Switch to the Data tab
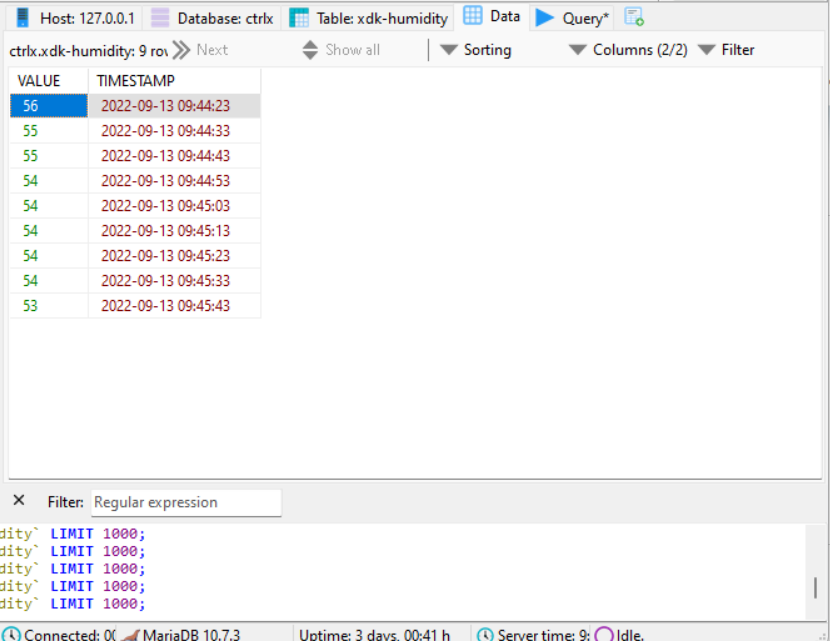The height and width of the screenshot is (641, 830). click(493, 17)
